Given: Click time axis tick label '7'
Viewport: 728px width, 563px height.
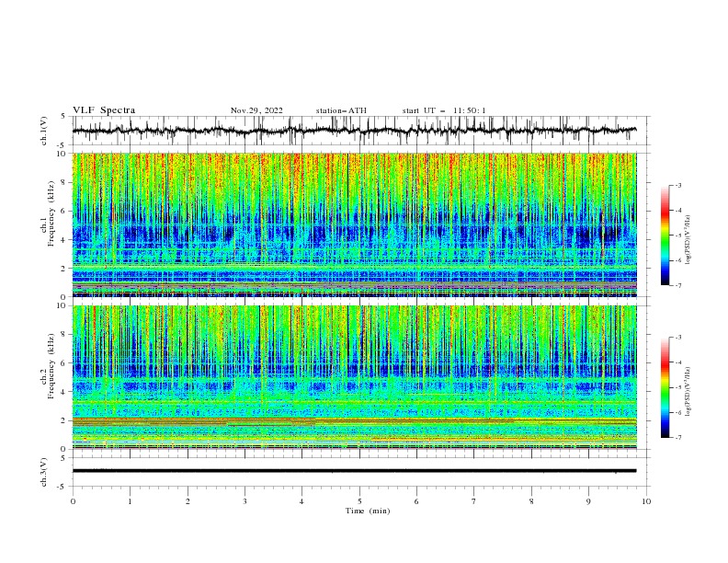Looking at the screenshot, I should click(474, 501).
